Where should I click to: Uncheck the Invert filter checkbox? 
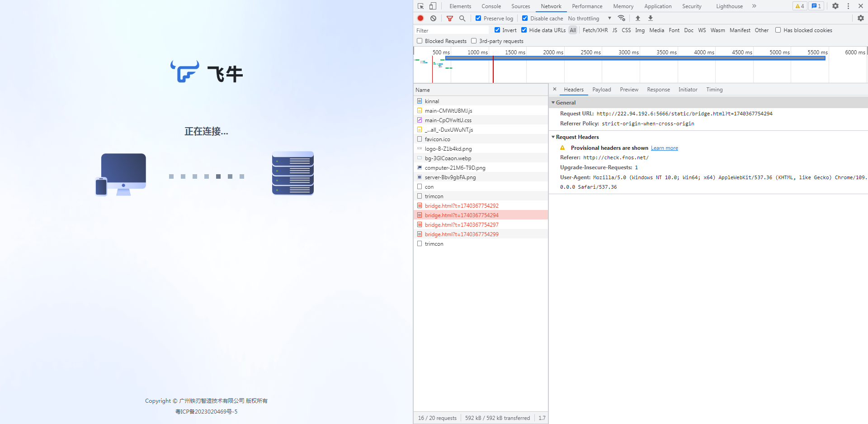(x=497, y=30)
